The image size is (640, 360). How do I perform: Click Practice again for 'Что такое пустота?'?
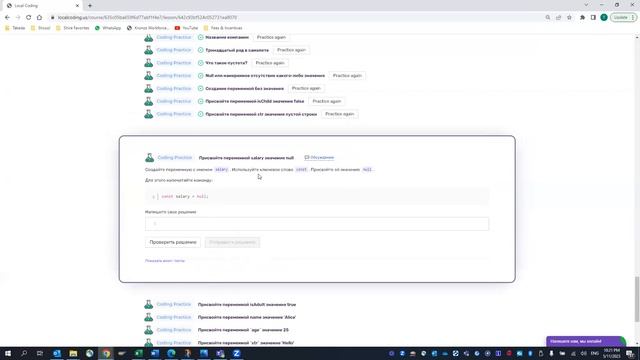click(x=270, y=63)
